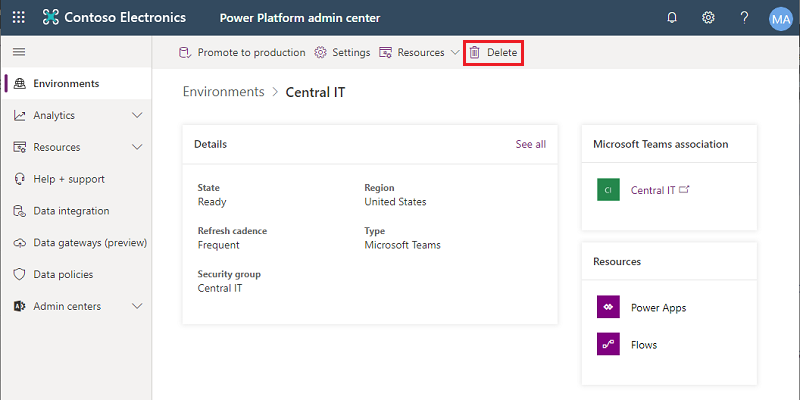Viewport: 800px width, 400px height.
Task: Expand the Admin centers chevron
Action: (x=137, y=307)
